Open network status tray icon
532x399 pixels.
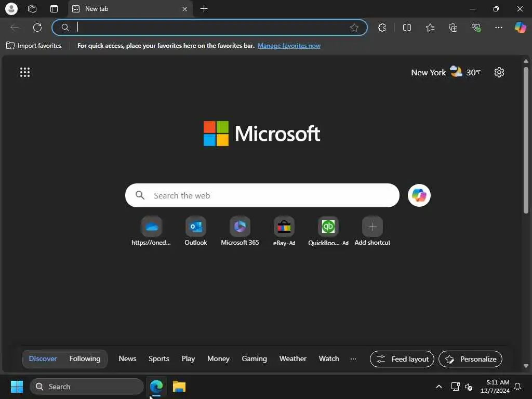tap(455, 387)
